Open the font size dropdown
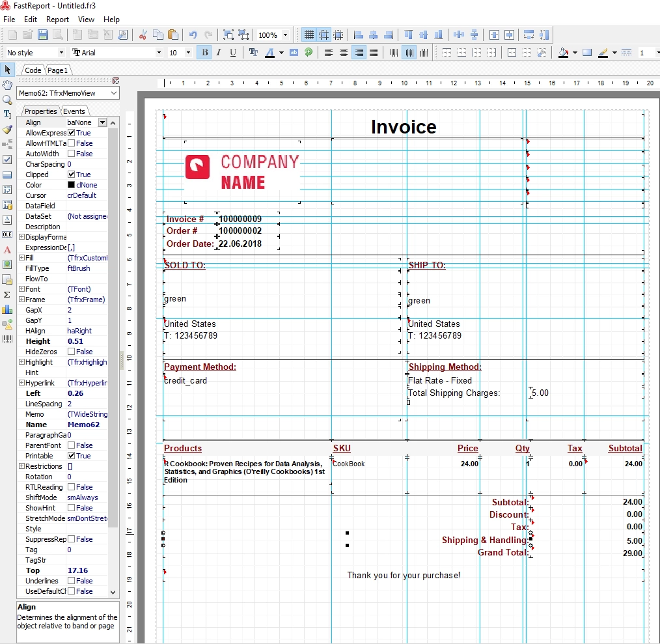Image resolution: width=660 pixels, height=644 pixels. pos(188,53)
